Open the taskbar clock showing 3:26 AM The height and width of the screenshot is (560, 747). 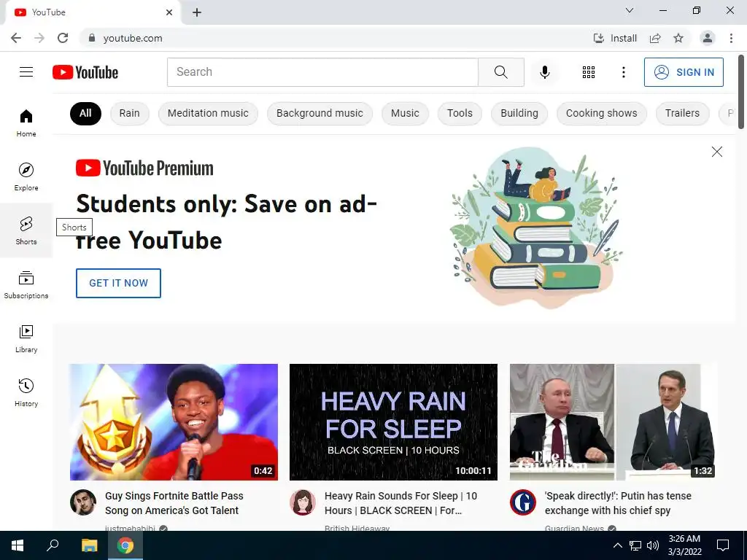pos(684,545)
